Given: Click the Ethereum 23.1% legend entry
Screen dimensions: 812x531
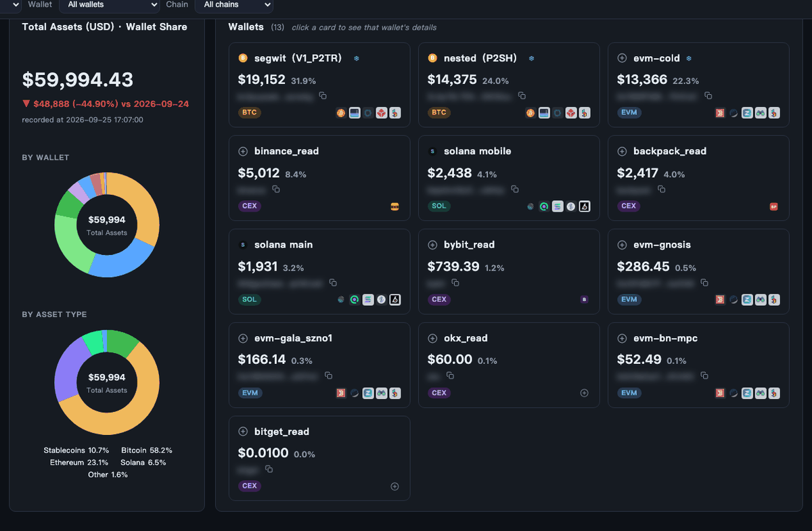Looking at the screenshot, I should pos(79,463).
